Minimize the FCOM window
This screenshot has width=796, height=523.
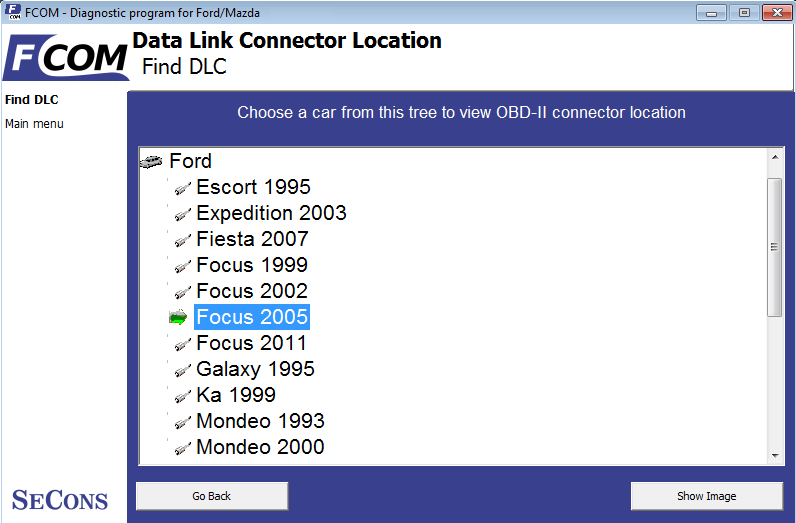point(711,13)
